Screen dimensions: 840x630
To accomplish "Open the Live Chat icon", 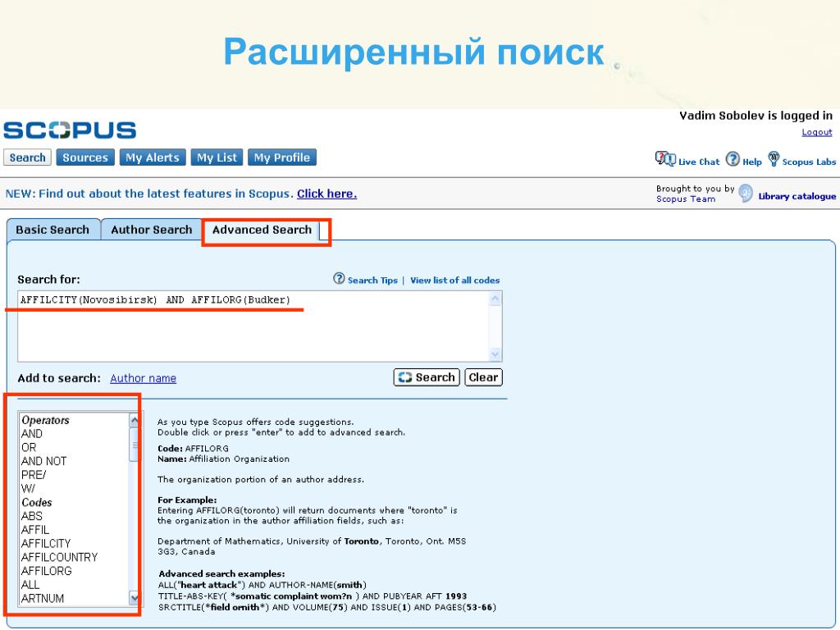I will pos(665,159).
